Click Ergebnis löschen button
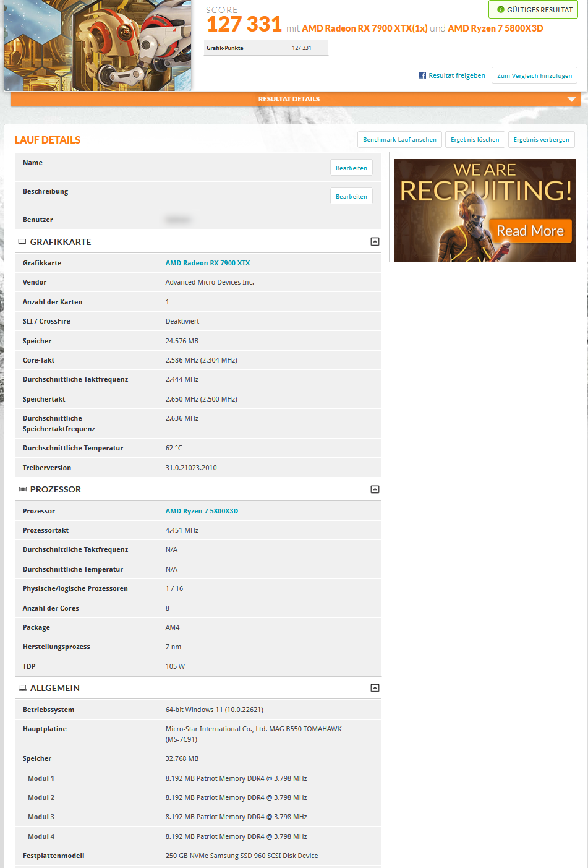588x868 pixels. 475,140
